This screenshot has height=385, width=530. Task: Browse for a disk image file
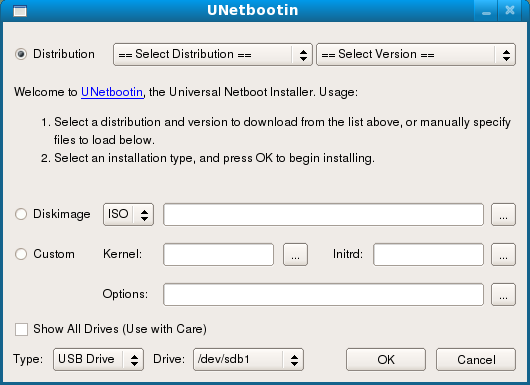coord(503,214)
